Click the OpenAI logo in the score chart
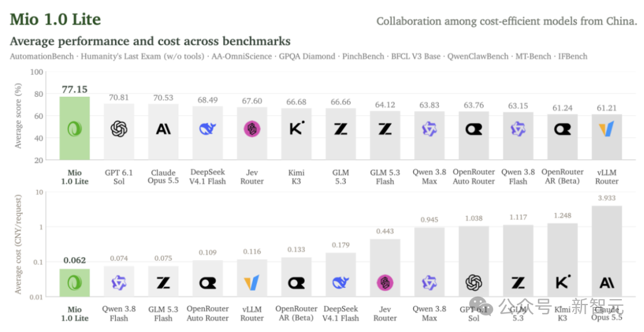Screen dimensions: 644x332 coord(119,129)
